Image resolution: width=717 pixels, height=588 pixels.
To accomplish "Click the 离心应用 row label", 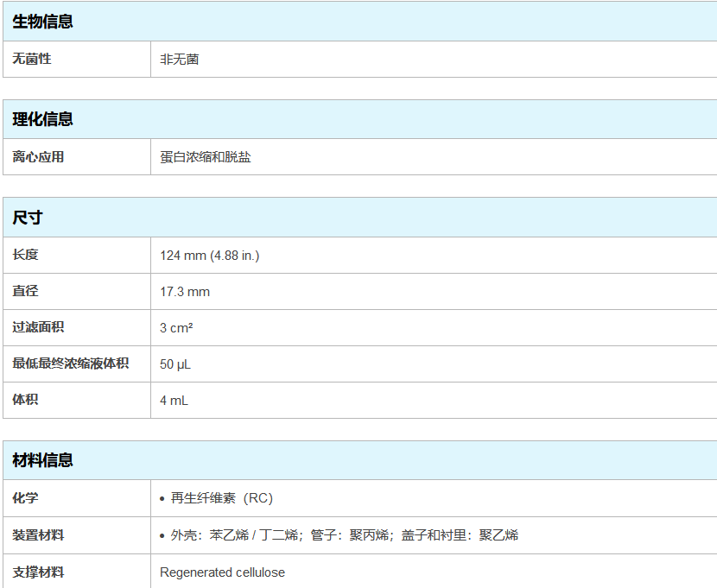I will click(x=38, y=157).
